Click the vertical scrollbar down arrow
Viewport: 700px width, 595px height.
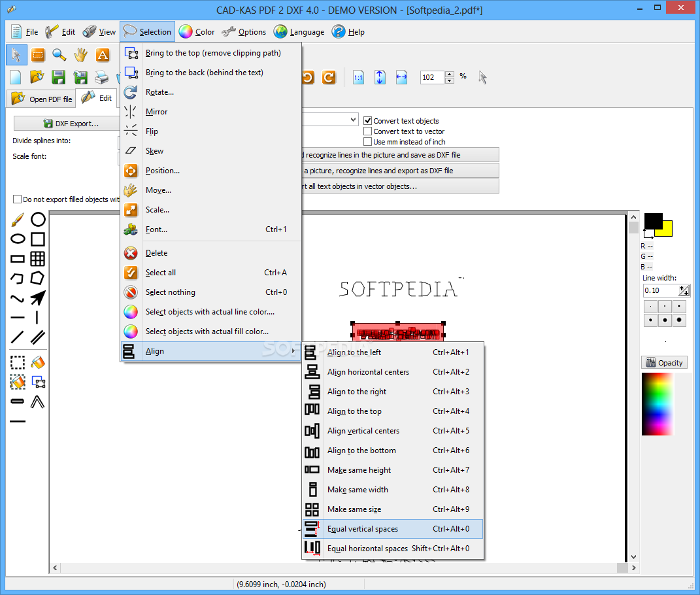(x=633, y=556)
